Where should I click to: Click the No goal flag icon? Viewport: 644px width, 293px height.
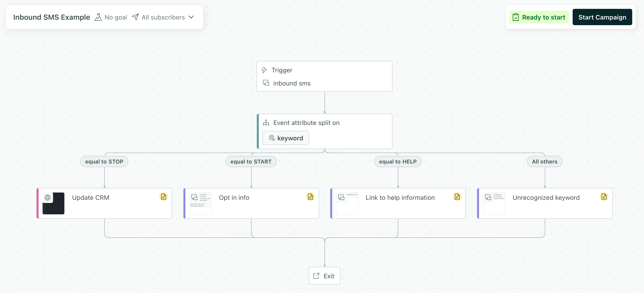click(x=98, y=17)
